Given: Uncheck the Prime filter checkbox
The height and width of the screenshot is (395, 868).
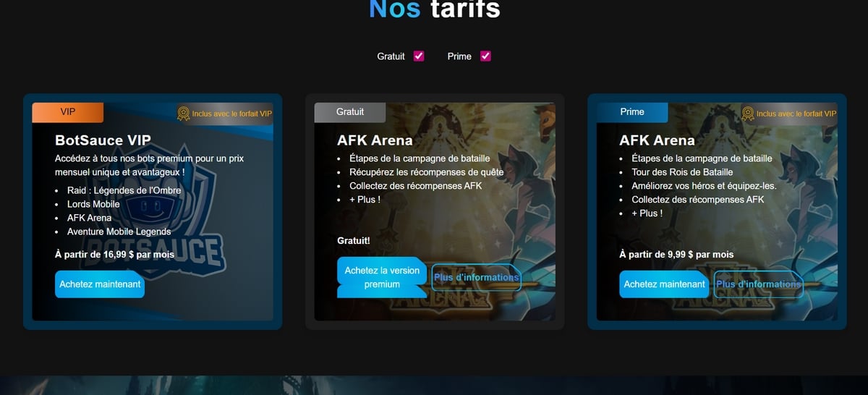Looking at the screenshot, I should pyautogui.click(x=485, y=56).
